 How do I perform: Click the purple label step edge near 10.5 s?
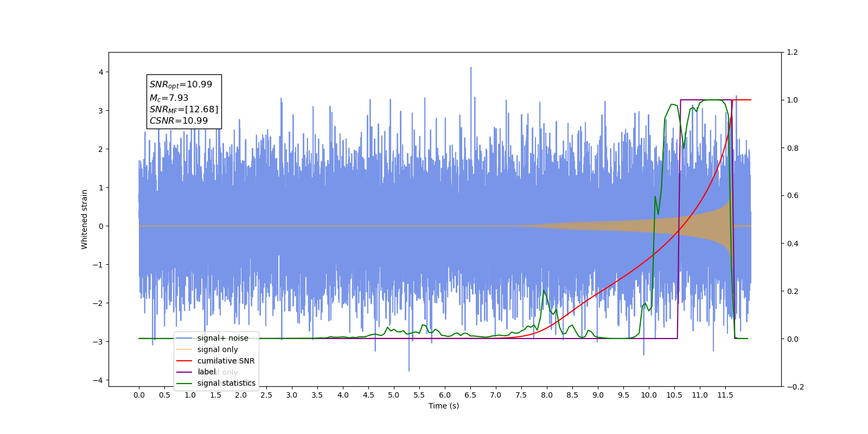679,219
